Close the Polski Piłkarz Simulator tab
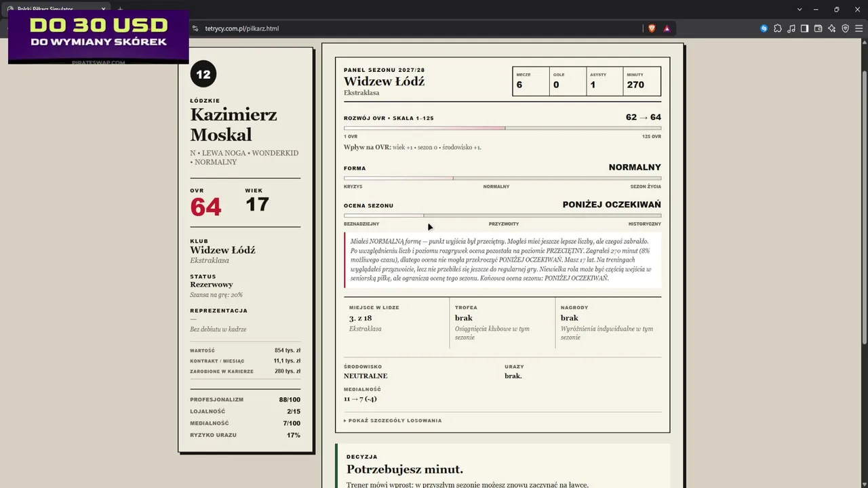 click(104, 9)
